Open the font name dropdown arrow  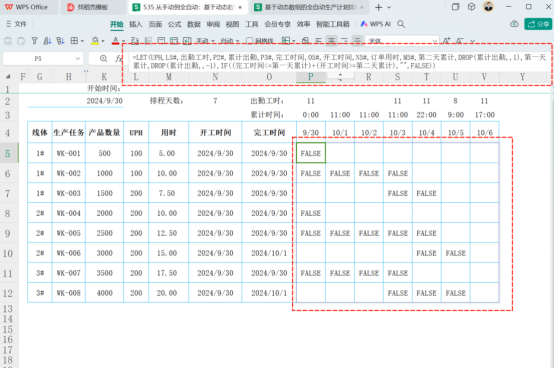(435, 41)
